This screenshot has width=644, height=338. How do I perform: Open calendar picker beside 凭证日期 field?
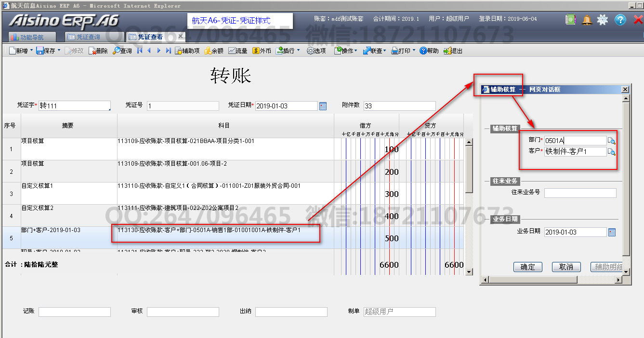(x=323, y=106)
